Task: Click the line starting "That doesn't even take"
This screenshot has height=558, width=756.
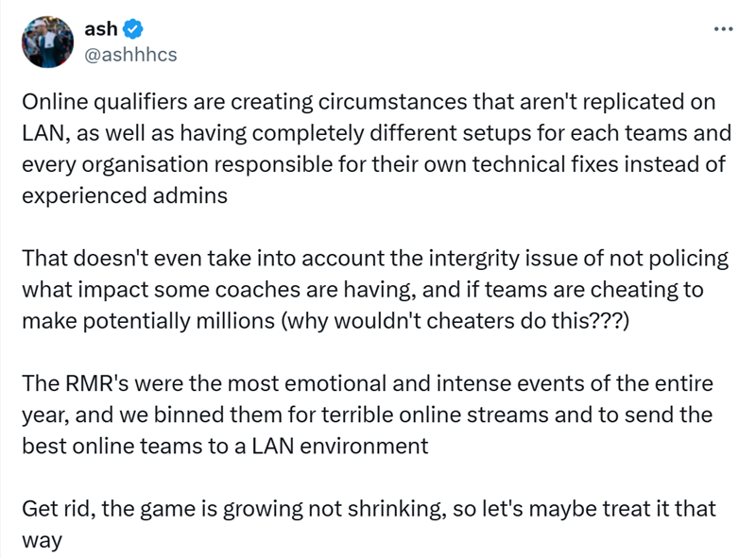Action: [375, 259]
